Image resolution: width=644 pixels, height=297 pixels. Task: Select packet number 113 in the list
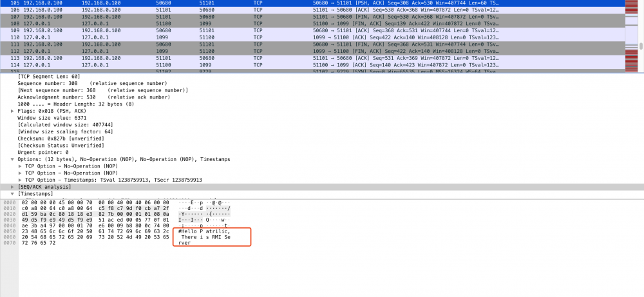[312, 58]
